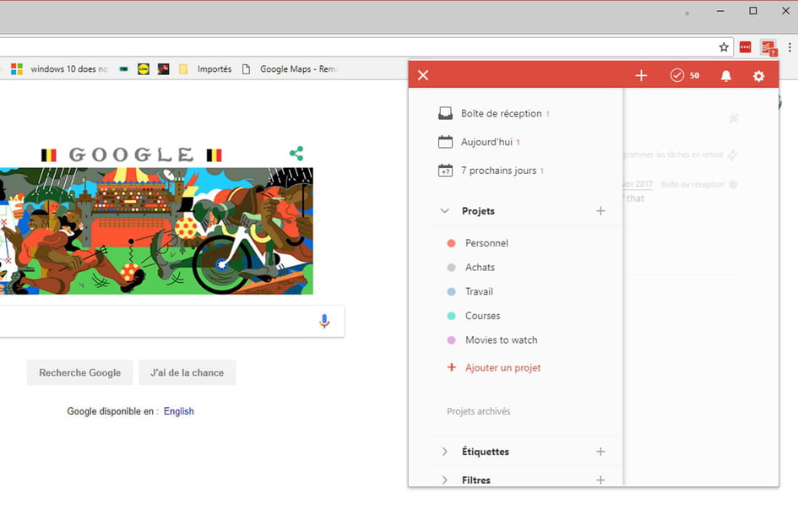Click the calendar icon beside Aujourd'hui
This screenshot has height=532, width=798.
click(445, 142)
